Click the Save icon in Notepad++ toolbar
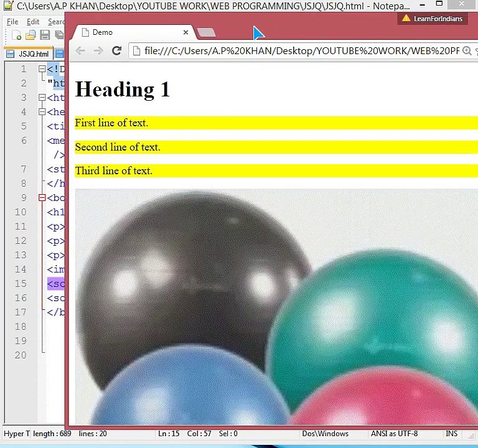Viewport: 478px width, 448px height. pos(45,35)
